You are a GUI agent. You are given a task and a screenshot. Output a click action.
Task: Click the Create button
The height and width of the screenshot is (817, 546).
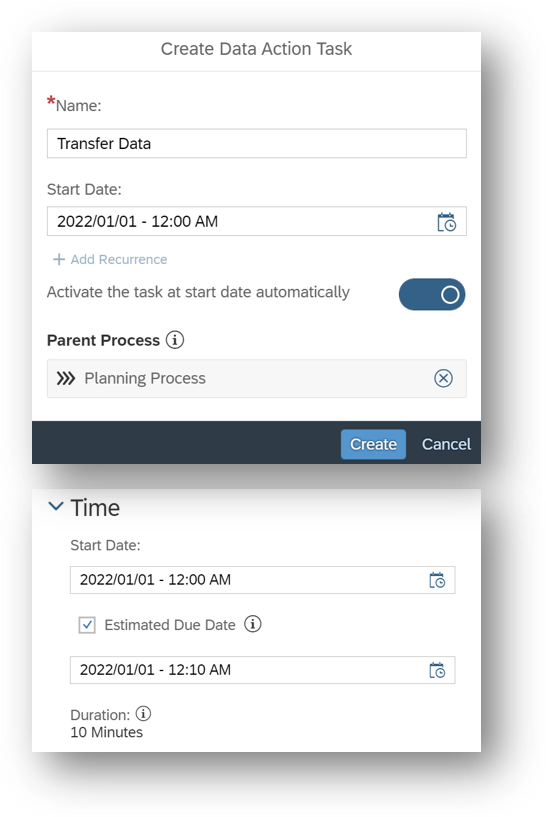tap(373, 444)
